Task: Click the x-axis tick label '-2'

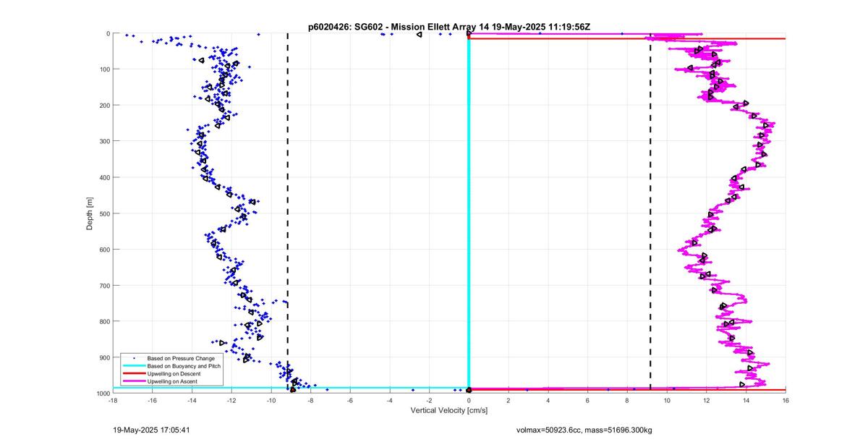Action: point(429,400)
